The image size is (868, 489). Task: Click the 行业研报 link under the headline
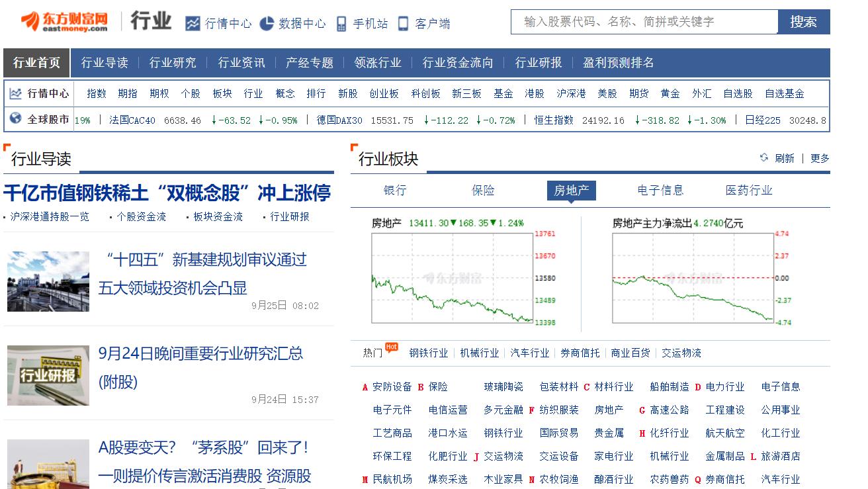(289, 216)
